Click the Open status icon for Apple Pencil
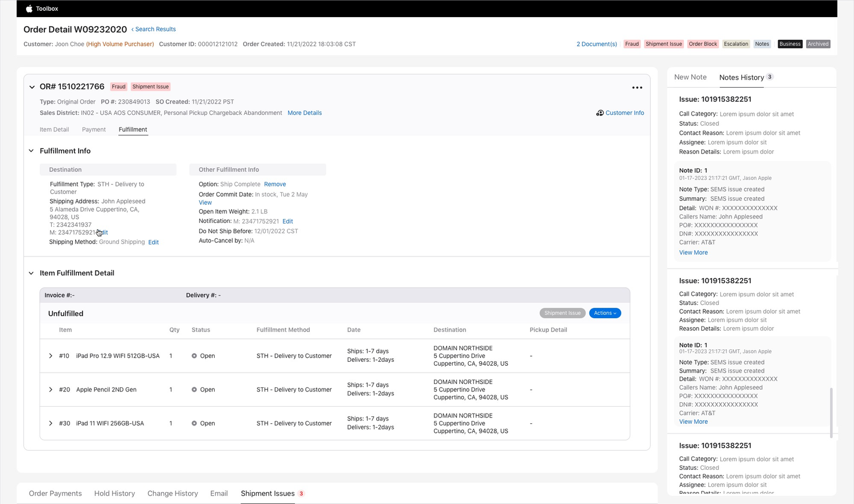The width and height of the screenshot is (854, 504). (194, 390)
